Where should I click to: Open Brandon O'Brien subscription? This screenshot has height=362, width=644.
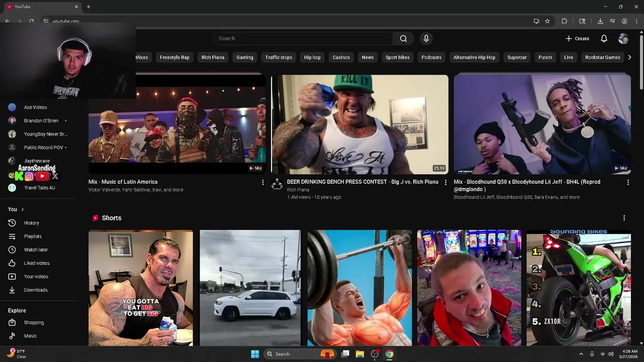[x=40, y=121]
